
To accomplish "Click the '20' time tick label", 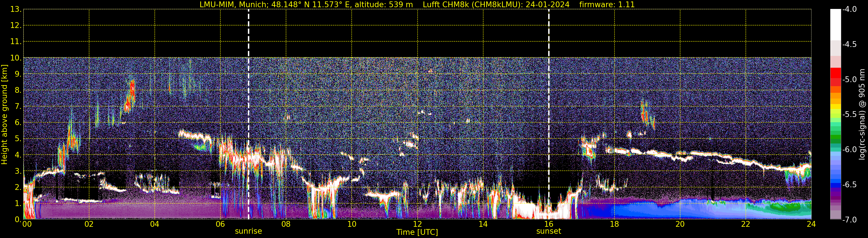I will (680, 224).
